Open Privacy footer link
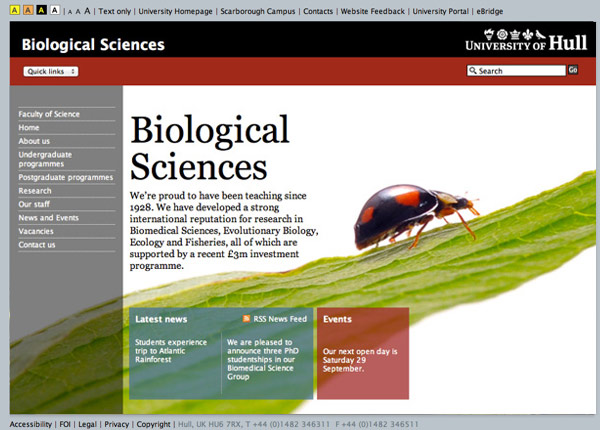Image resolution: width=600 pixels, height=430 pixels. (x=117, y=424)
